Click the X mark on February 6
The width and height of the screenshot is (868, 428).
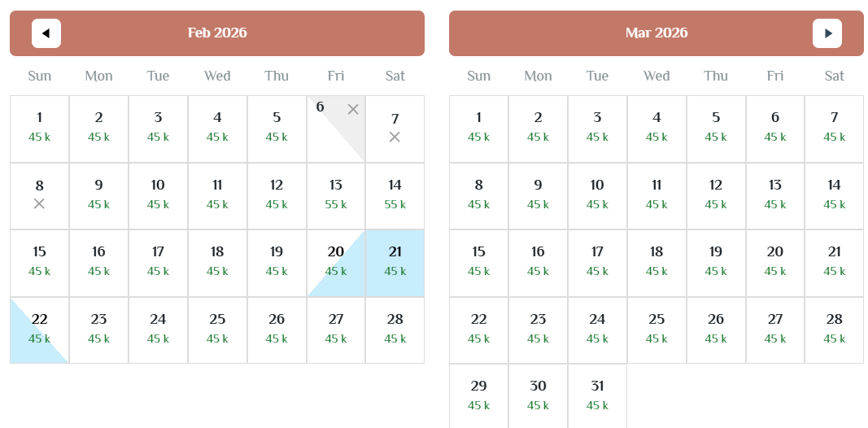(x=353, y=110)
